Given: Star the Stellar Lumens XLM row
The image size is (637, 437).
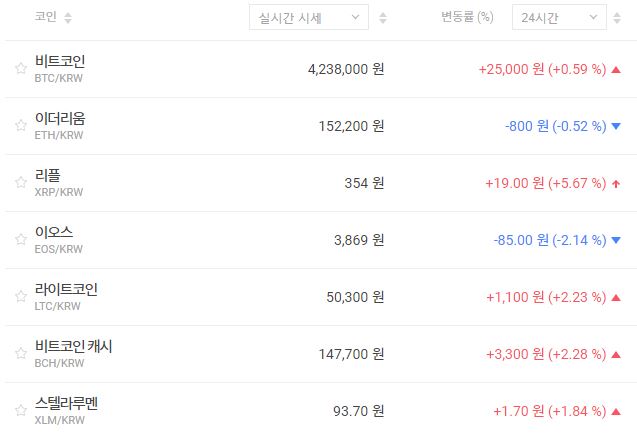Looking at the screenshot, I should click(20, 411).
